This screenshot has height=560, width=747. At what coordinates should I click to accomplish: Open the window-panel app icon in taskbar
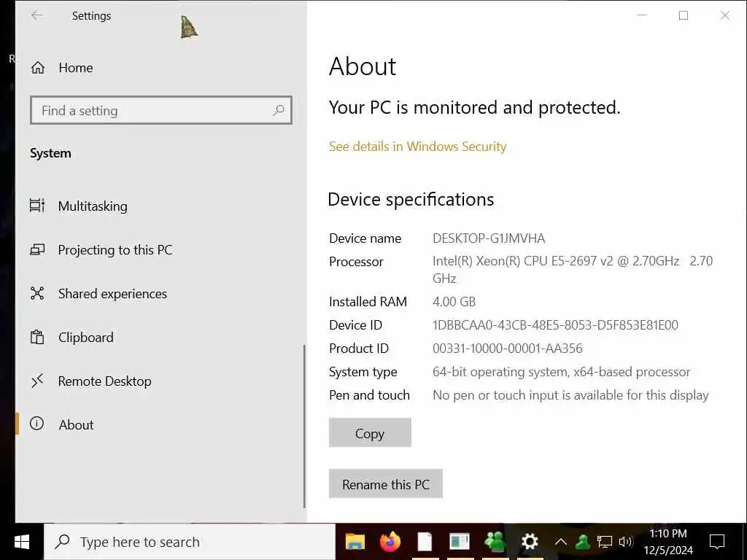click(x=460, y=542)
